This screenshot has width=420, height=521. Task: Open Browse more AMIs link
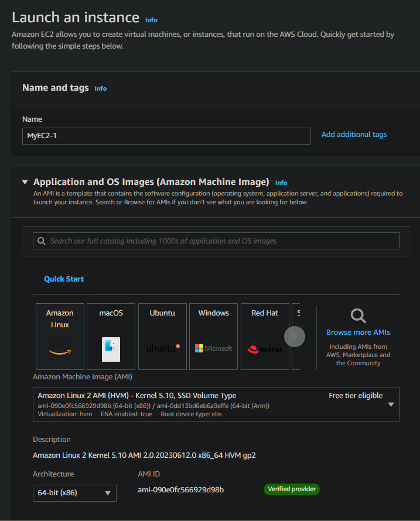click(x=358, y=333)
